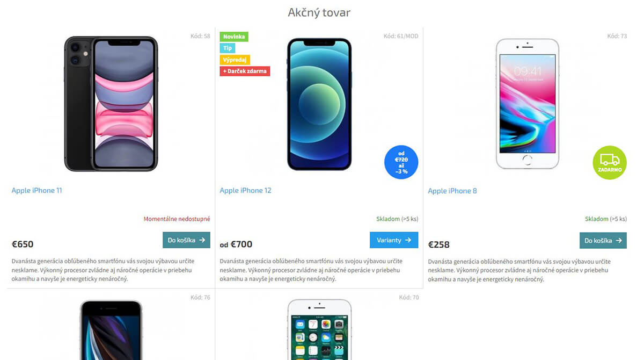
Task: Click Skladom availability text under iPhone 12
Action: [x=397, y=219]
